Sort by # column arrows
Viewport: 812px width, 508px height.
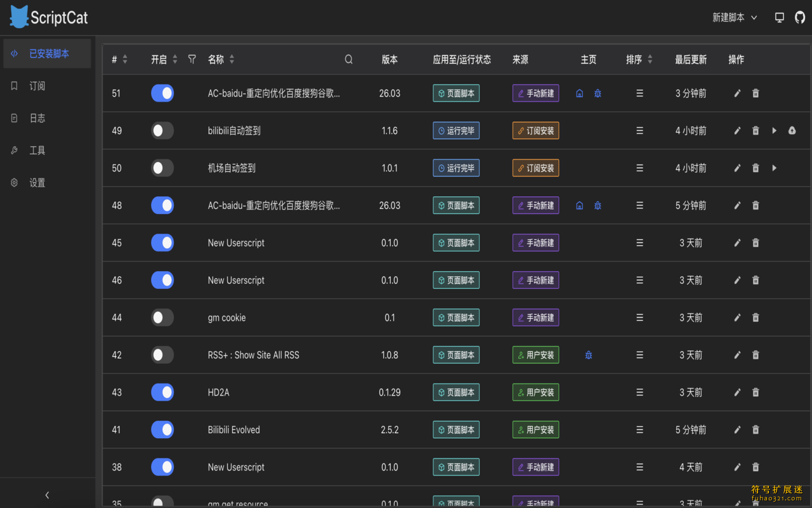coord(125,59)
